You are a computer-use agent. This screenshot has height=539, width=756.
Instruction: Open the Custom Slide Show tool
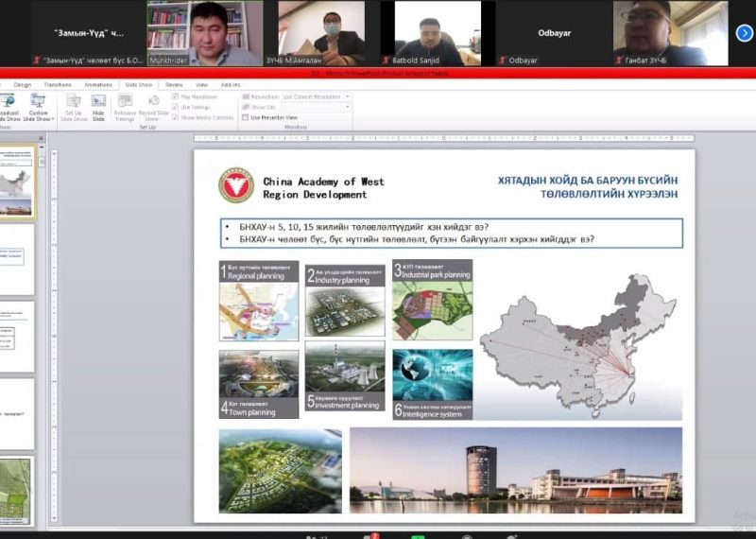click(x=38, y=101)
